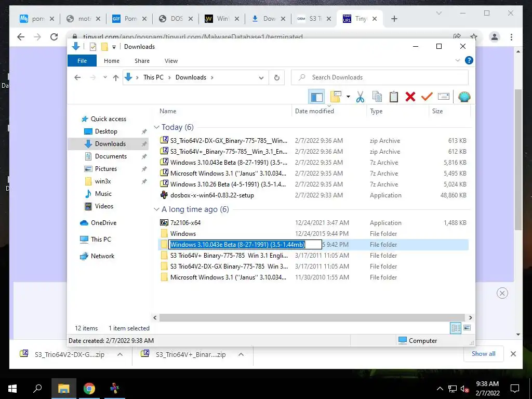This screenshot has width=532, height=399.
Task: Select the Windows 3.10.26 Beta 7z archive
Action: (228, 184)
